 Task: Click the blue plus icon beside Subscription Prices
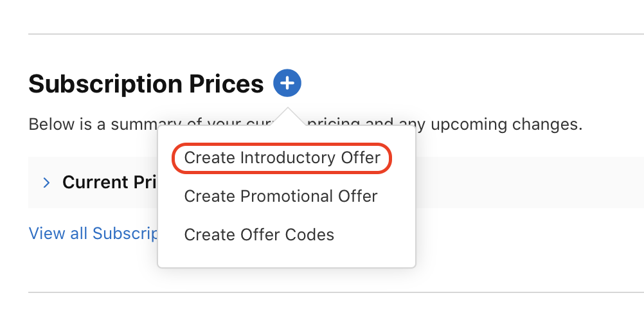(287, 84)
